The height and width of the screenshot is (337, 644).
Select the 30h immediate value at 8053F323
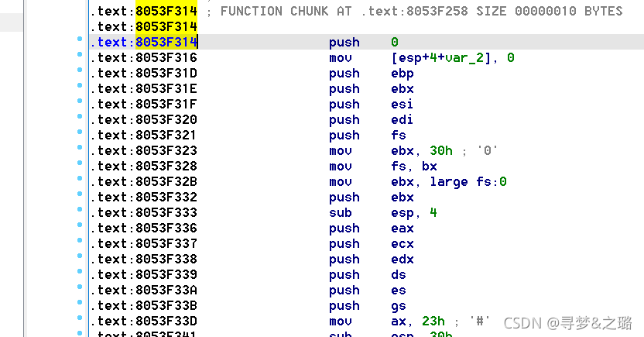tap(441, 151)
